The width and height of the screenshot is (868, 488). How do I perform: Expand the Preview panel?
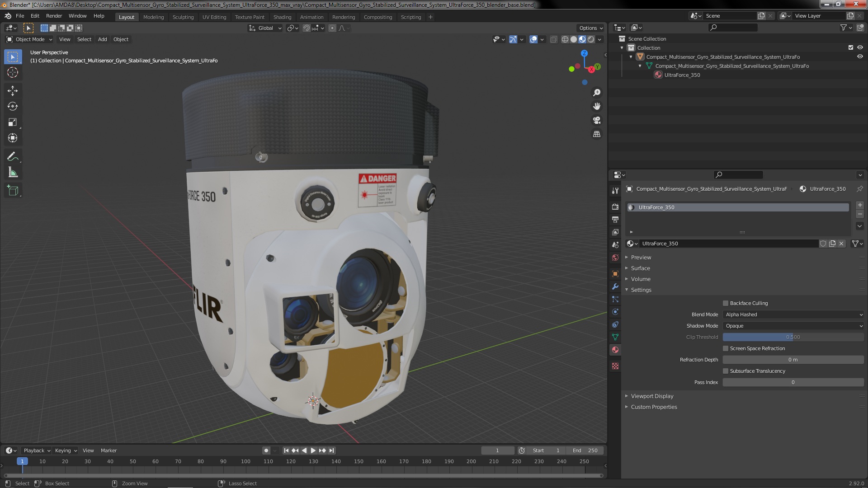pos(641,257)
